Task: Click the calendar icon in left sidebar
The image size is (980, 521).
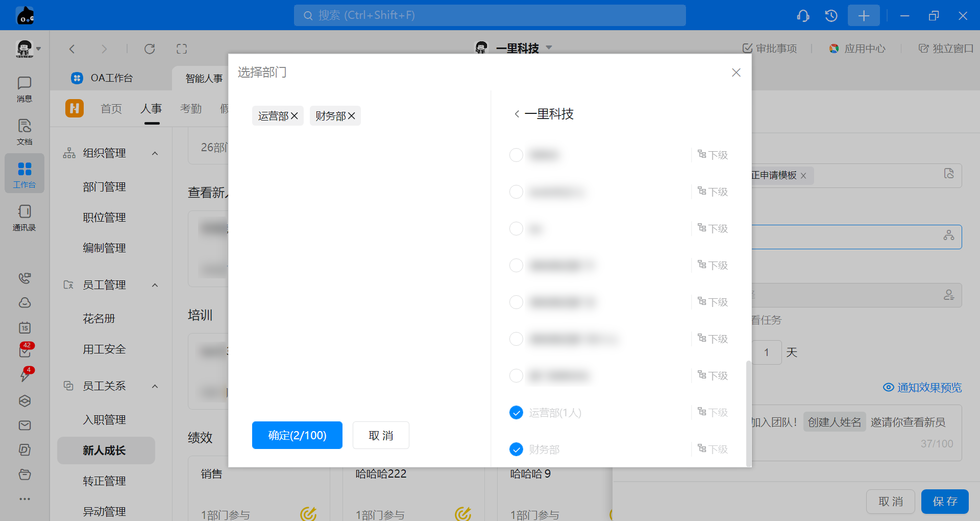Action: coord(24,327)
